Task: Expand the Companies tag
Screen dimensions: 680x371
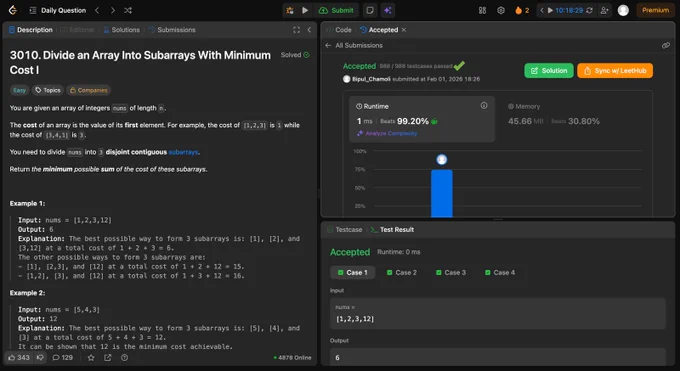Action: 88,90
